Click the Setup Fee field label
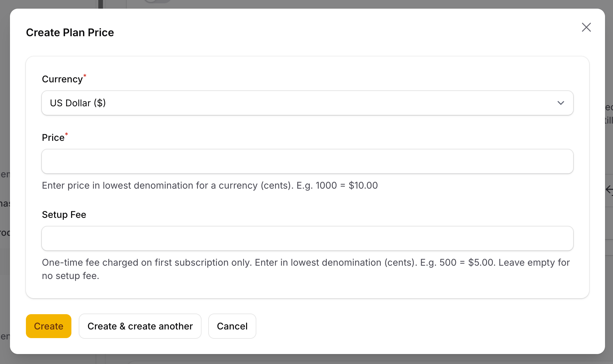This screenshot has width=613, height=364. tap(64, 215)
